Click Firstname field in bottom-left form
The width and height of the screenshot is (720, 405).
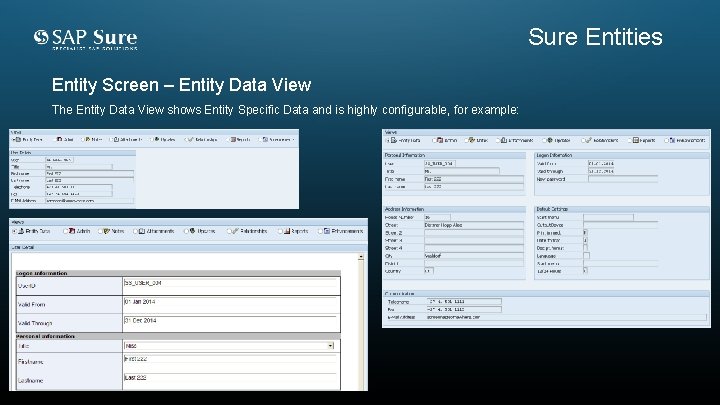[231, 359]
